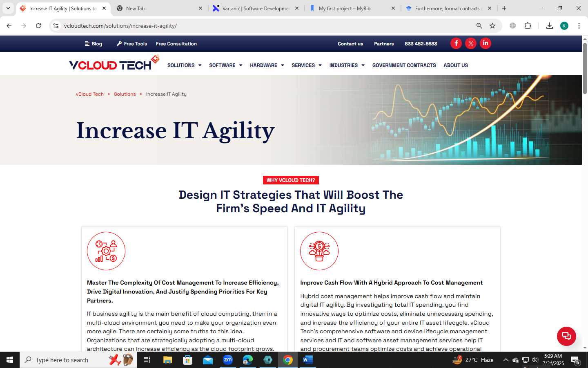This screenshot has width=588, height=368.
Task: Open the tab search dropdown arrow
Action: pos(8,8)
